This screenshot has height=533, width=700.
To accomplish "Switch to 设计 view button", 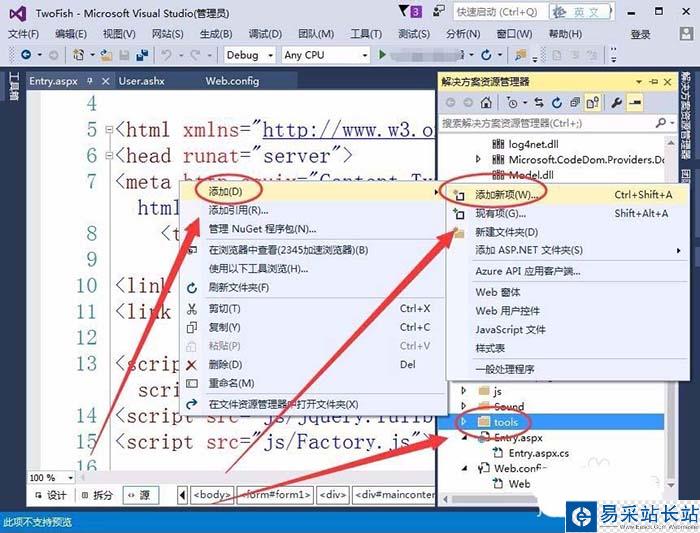I will (x=51, y=495).
